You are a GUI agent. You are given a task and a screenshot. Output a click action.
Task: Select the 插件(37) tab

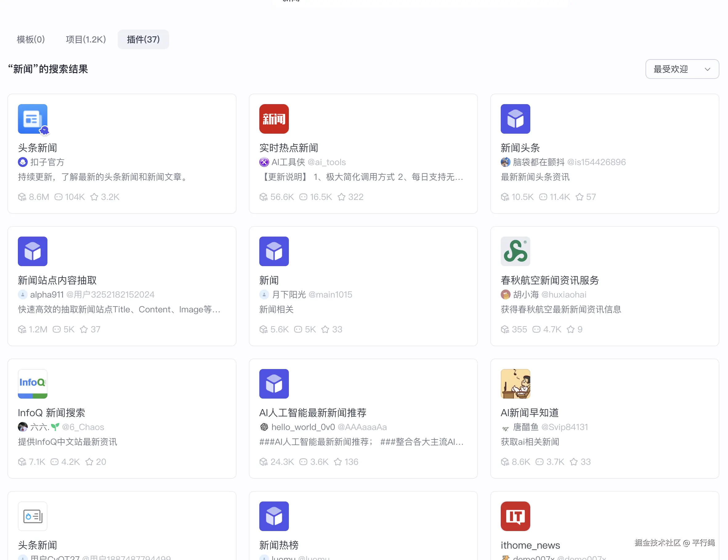click(x=143, y=39)
